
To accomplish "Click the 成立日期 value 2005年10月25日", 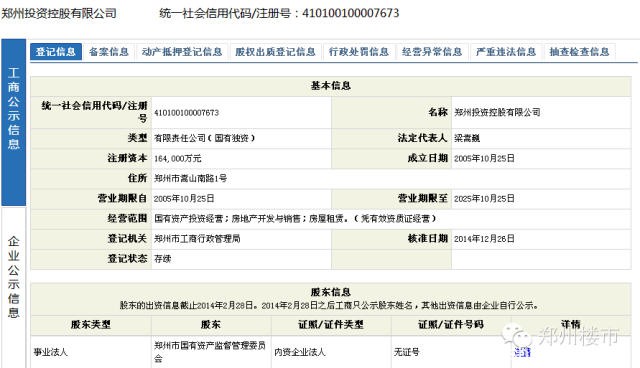I will point(484,158).
